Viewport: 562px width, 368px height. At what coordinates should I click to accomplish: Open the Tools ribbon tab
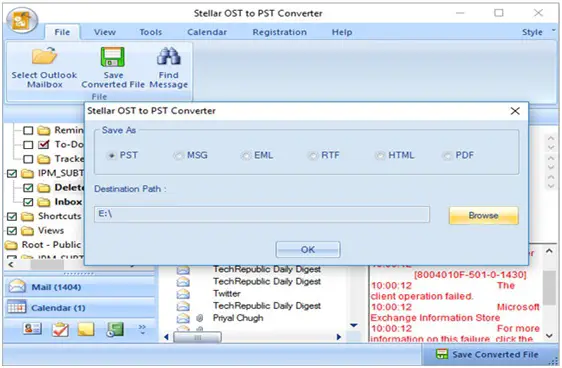151,32
